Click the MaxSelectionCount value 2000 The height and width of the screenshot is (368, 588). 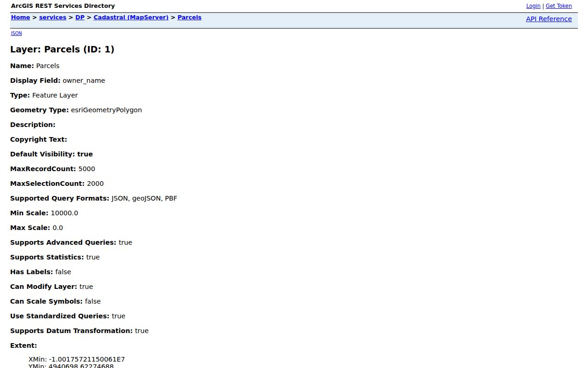click(x=95, y=184)
